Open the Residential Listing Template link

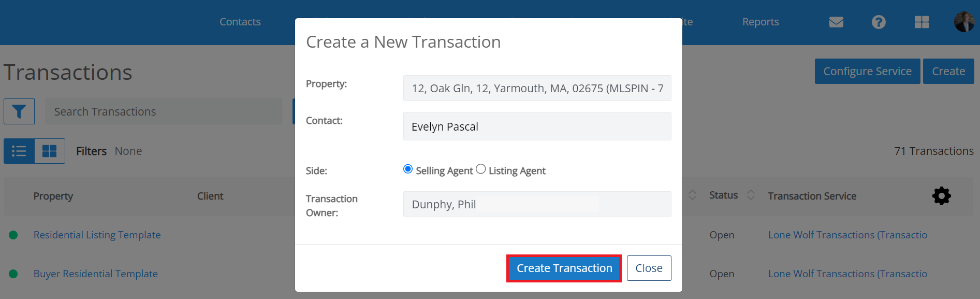pos(97,234)
